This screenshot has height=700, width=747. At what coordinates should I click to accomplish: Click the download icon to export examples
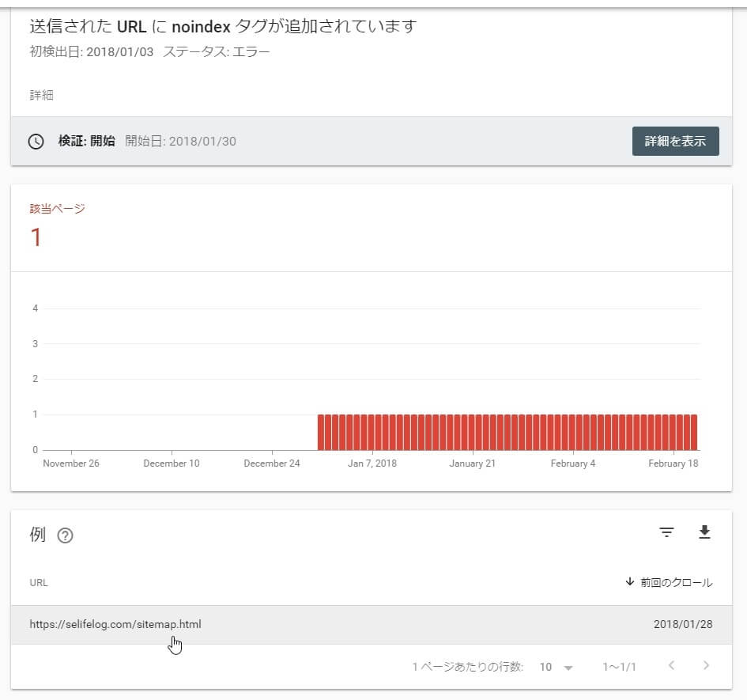pyautogui.click(x=704, y=533)
